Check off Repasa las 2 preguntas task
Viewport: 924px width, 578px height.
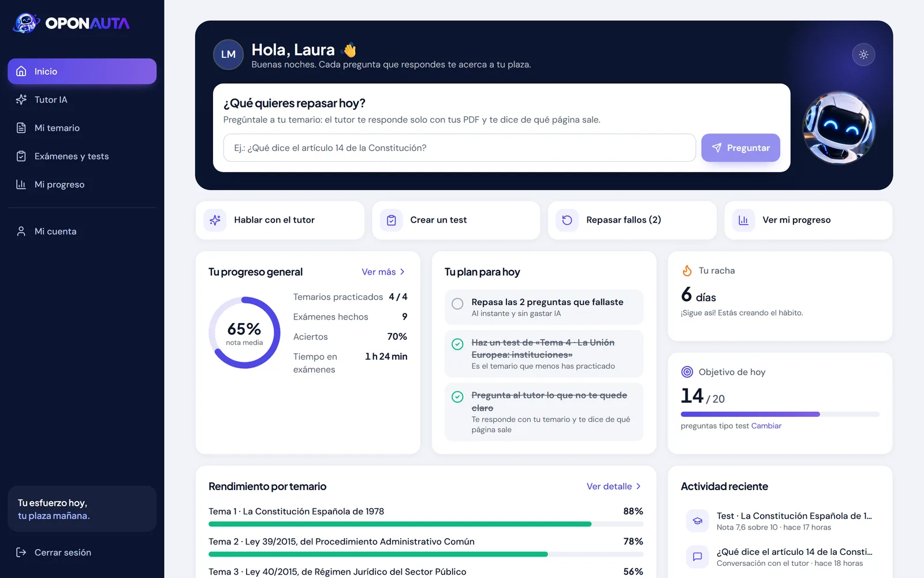(457, 303)
